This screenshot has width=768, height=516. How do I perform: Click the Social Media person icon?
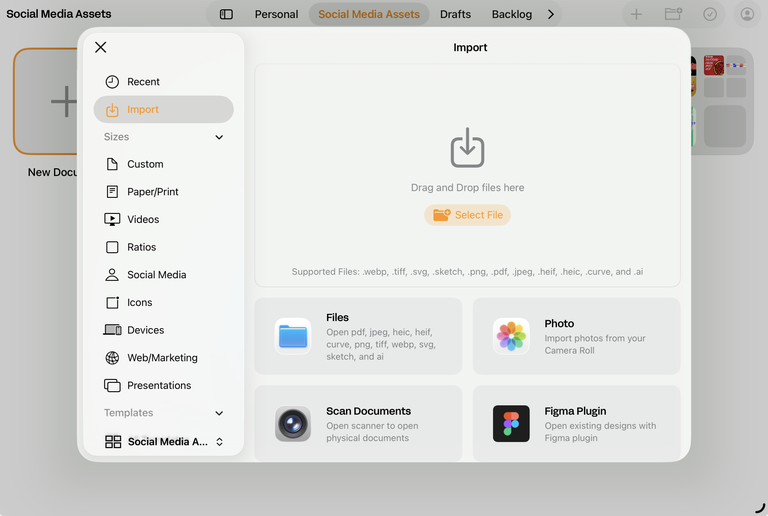point(112,275)
